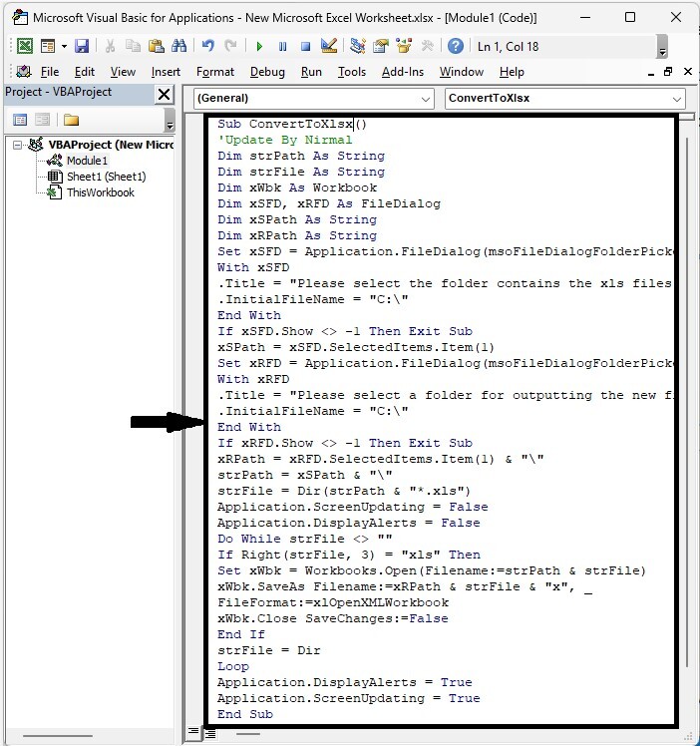
Task: Close the Project - VBAProject panel
Action: (165, 93)
